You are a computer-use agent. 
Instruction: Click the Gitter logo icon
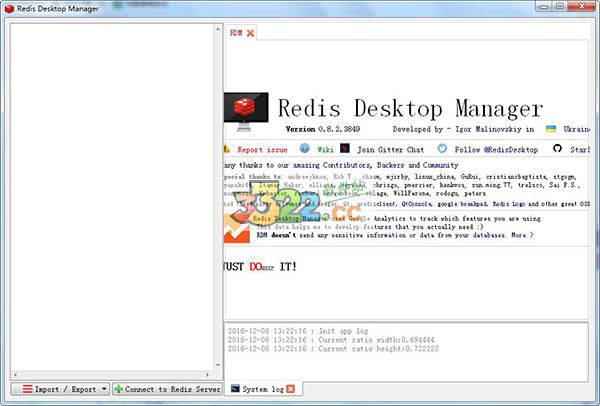point(345,148)
